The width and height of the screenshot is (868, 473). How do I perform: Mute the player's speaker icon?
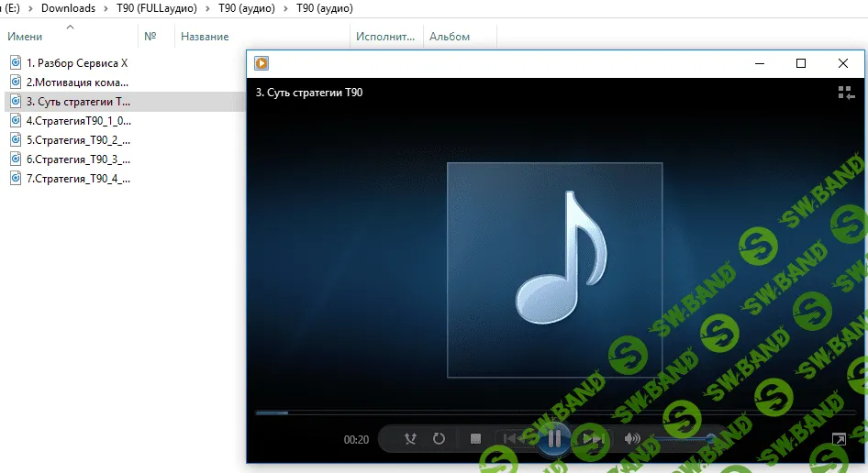631,439
